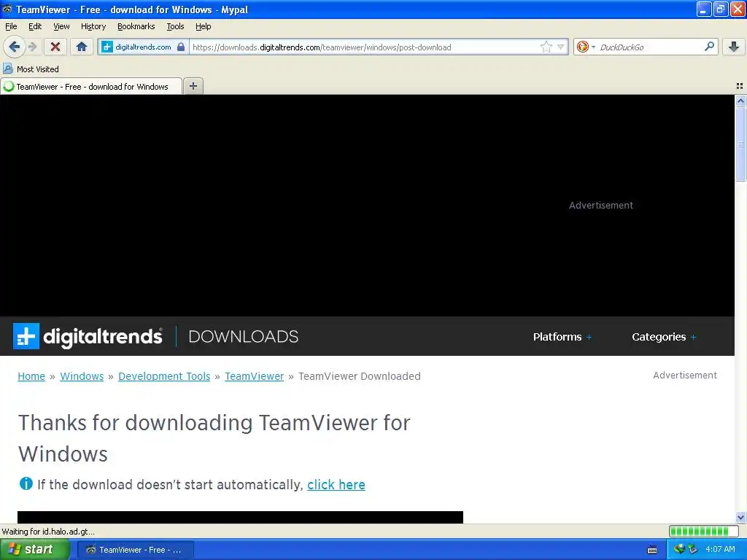Viewport: 747px width, 560px height.
Task: Open the TeamViewer breadcrumb link
Action: click(x=254, y=376)
